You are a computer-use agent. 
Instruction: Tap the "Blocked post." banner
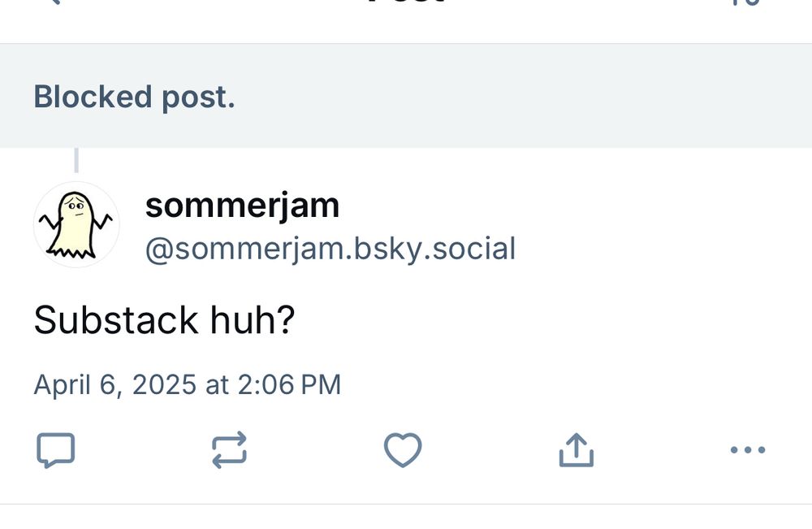[x=134, y=97]
